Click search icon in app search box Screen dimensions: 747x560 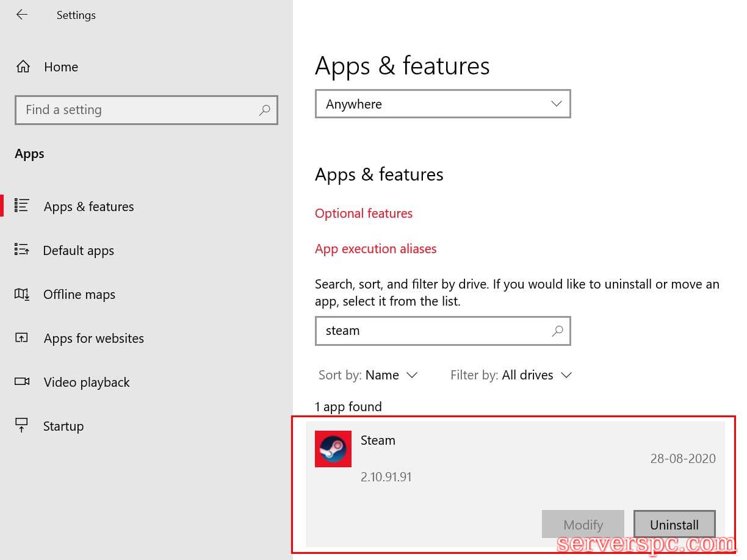click(x=557, y=331)
